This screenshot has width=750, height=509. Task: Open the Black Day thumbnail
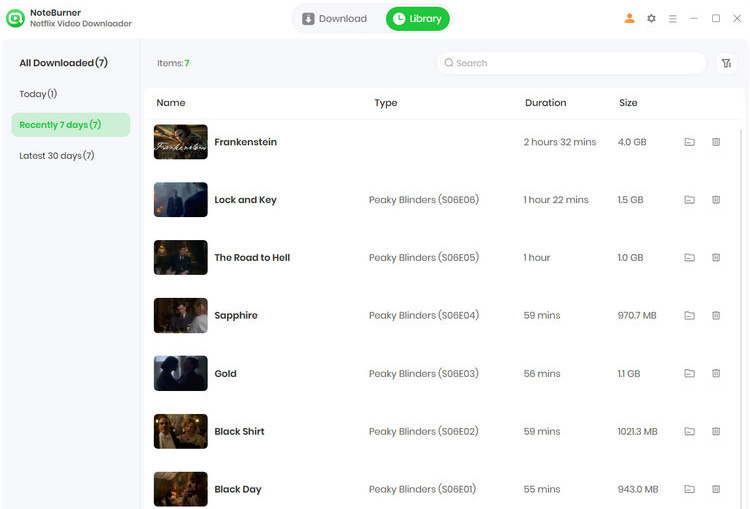click(x=181, y=489)
